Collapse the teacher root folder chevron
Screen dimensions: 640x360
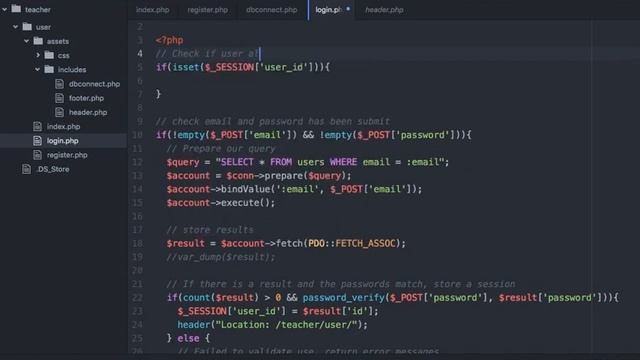[4, 9]
